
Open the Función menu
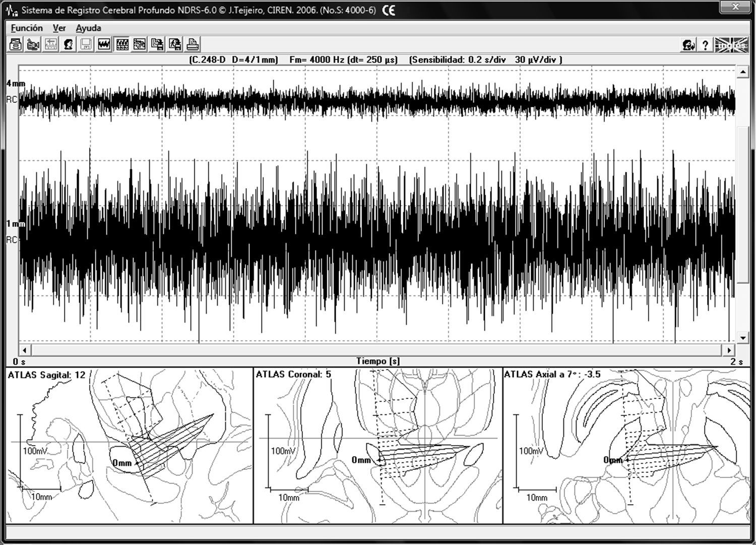point(27,28)
